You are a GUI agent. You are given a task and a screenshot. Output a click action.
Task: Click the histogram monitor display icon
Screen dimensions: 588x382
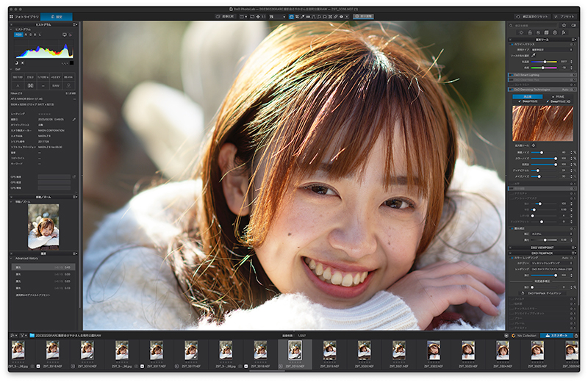(x=65, y=35)
